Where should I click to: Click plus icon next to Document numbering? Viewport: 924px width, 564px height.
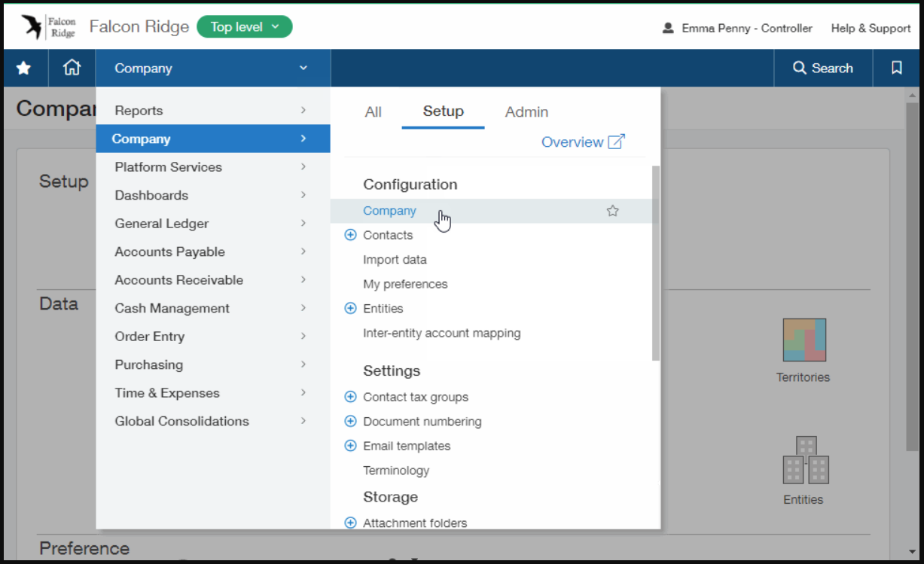[x=350, y=422]
